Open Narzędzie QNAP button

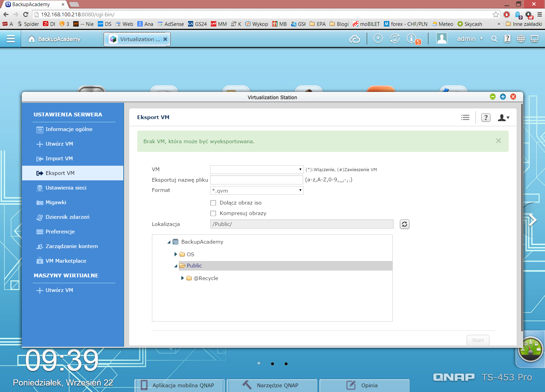tap(272, 385)
